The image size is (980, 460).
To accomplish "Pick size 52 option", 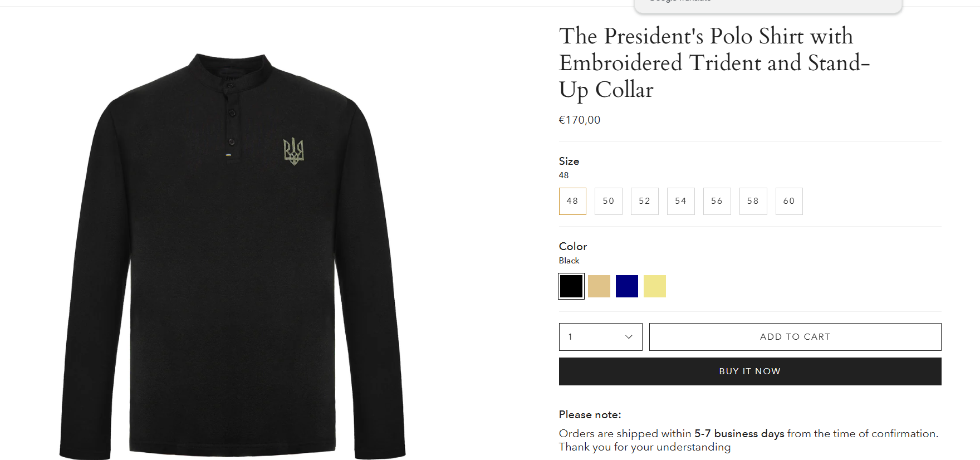I will coord(644,201).
